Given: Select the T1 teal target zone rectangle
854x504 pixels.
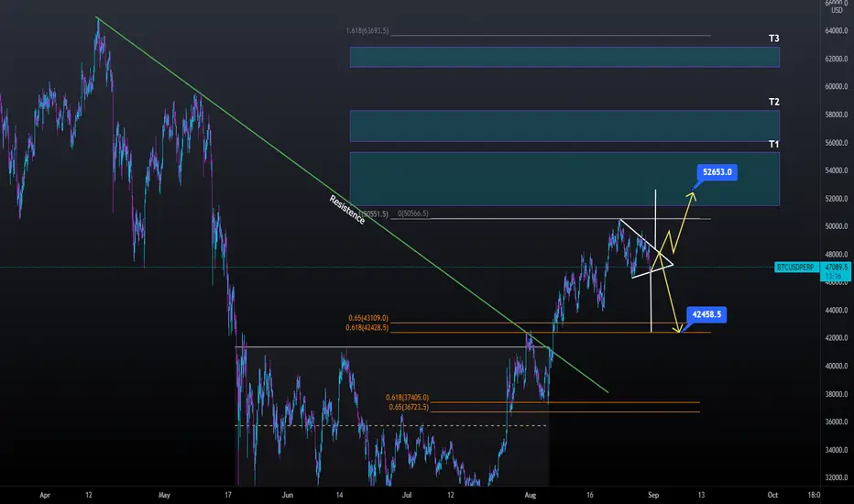Looking at the screenshot, I should click(x=564, y=180).
